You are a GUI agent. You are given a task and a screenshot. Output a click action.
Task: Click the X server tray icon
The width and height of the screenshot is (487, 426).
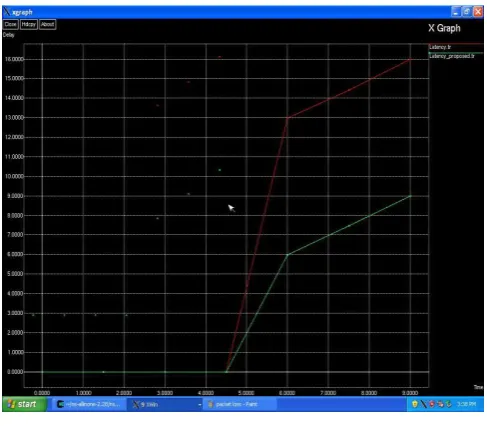point(423,404)
